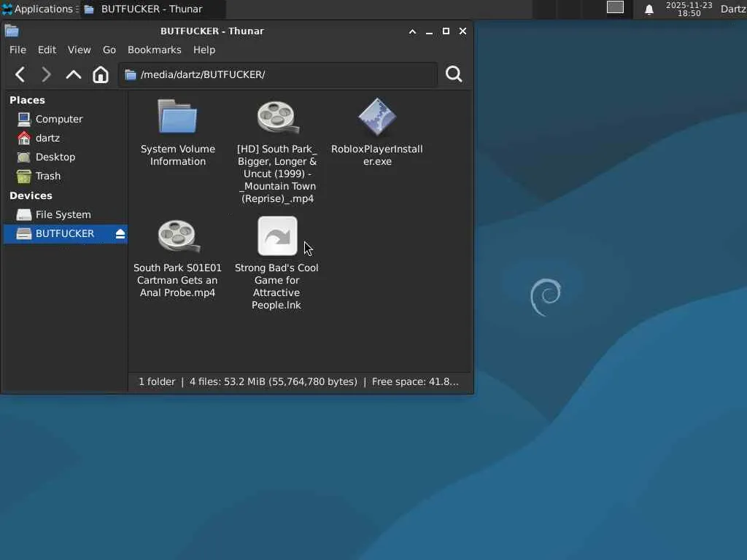747x560 pixels.
Task: Click the dartz home icon in sidebar
Action: pos(24,138)
